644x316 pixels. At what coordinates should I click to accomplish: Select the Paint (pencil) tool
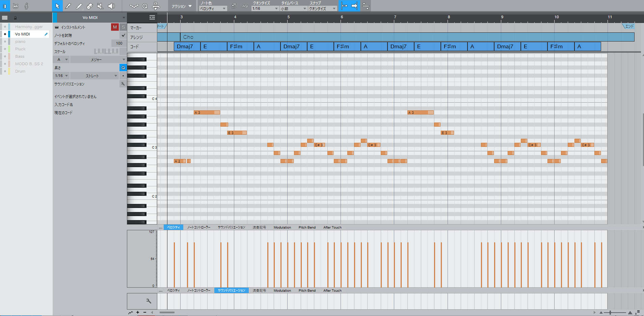(68, 6)
